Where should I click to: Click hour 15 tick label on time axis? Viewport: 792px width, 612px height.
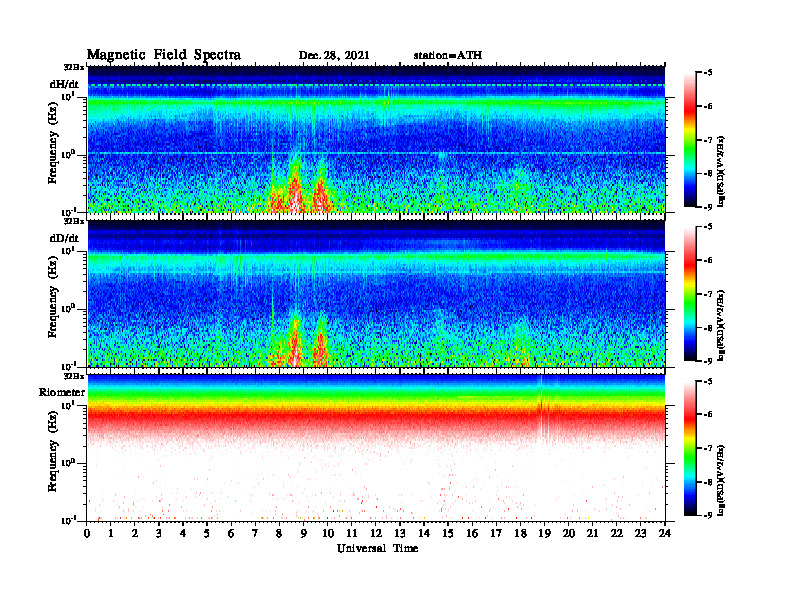[x=448, y=533]
